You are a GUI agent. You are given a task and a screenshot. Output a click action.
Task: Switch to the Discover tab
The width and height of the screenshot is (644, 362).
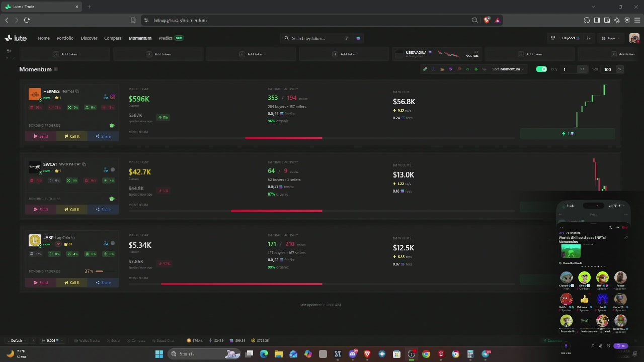click(x=89, y=38)
